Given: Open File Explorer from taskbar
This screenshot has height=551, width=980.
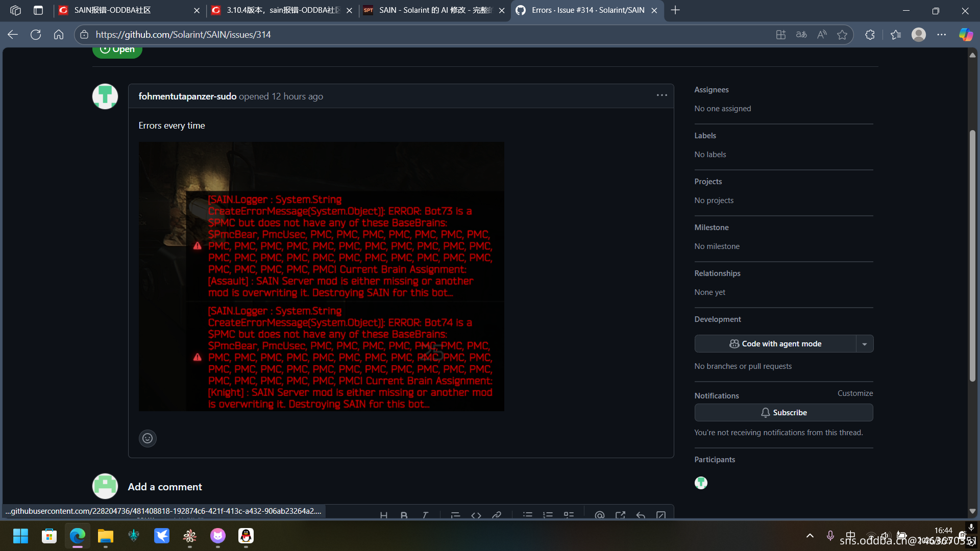Looking at the screenshot, I should pos(106,536).
